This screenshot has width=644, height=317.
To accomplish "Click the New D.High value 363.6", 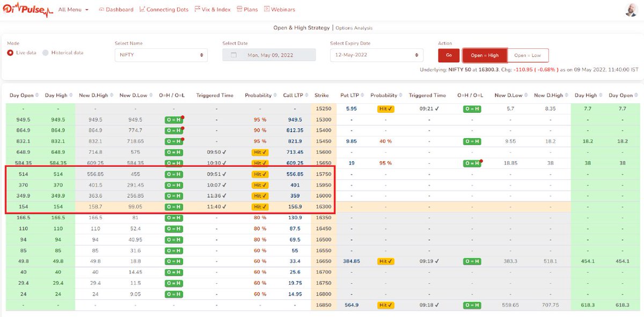I will click(94, 196).
